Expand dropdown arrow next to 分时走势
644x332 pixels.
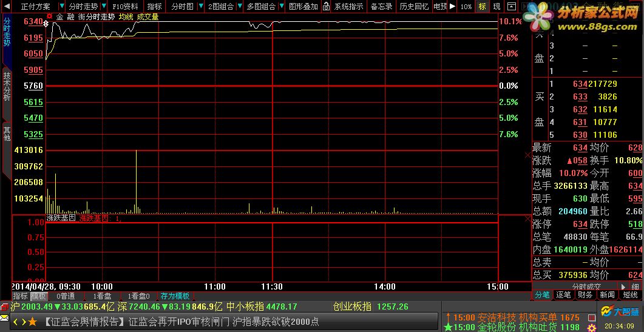[x=103, y=6]
